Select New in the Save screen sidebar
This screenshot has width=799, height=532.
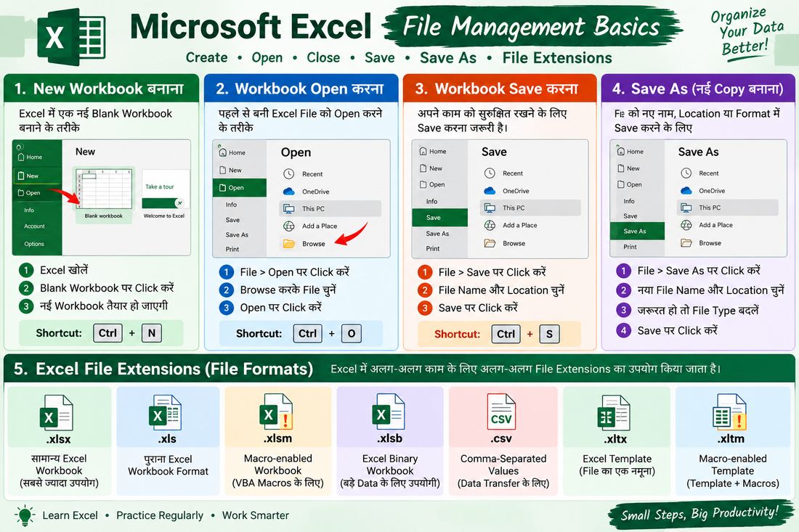431,168
